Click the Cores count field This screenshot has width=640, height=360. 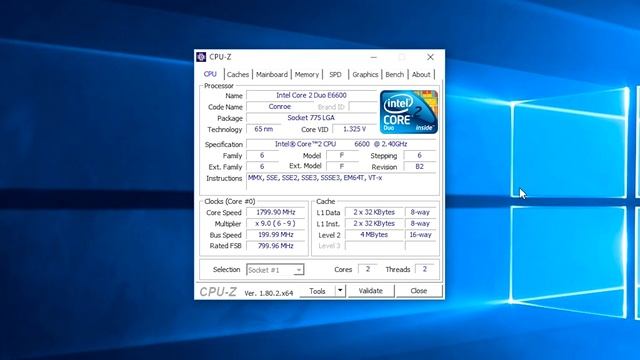coord(368,269)
